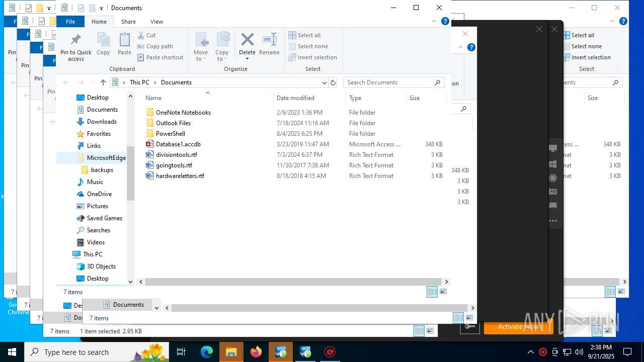Viewport: 644px width, 362px height.
Task: Sort by Type column header
Action: (376, 98)
